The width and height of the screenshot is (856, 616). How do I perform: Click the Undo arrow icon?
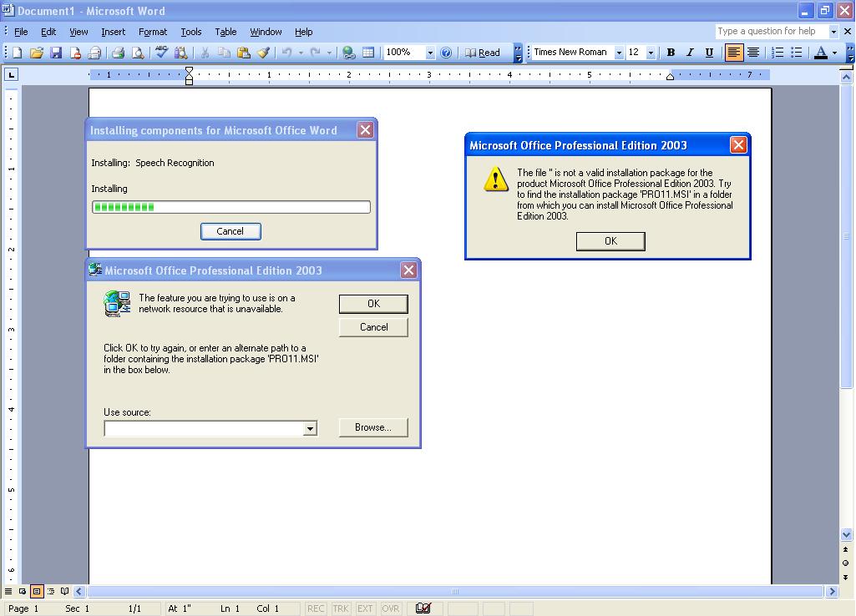point(287,53)
